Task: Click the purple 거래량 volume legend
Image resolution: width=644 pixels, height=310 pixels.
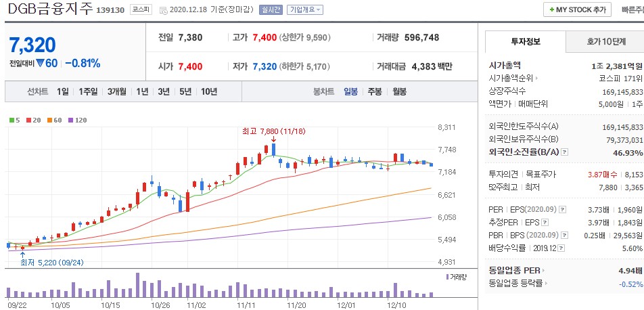Action: 457,277
